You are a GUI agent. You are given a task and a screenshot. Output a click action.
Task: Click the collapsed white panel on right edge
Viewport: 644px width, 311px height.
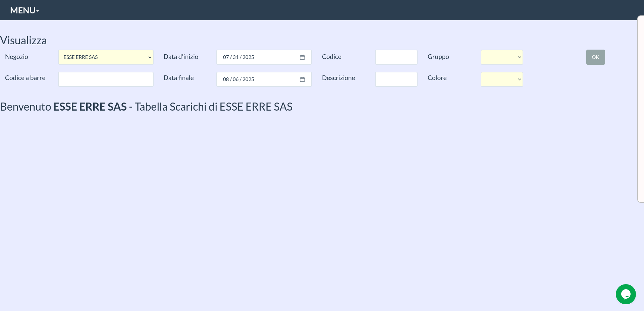click(641, 109)
